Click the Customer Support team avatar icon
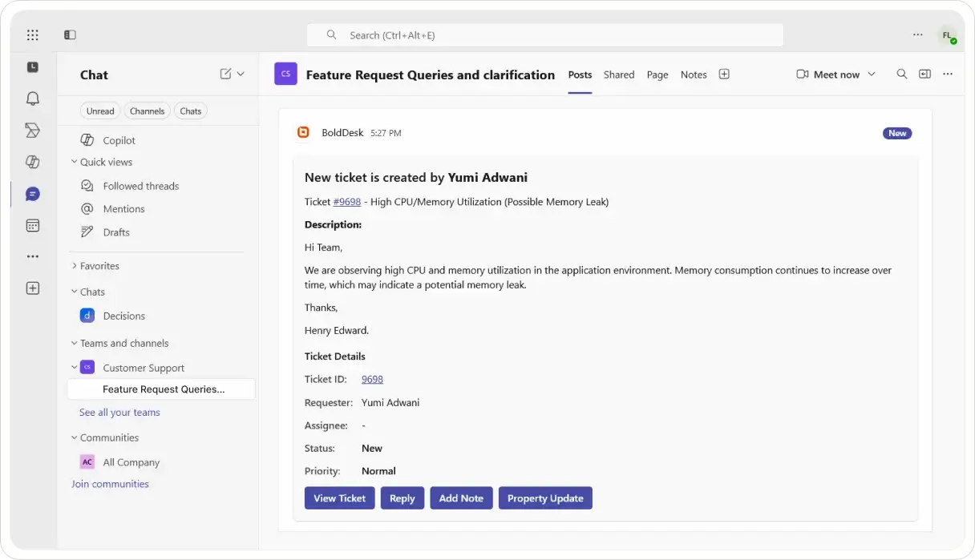 pyautogui.click(x=87, y=367)
